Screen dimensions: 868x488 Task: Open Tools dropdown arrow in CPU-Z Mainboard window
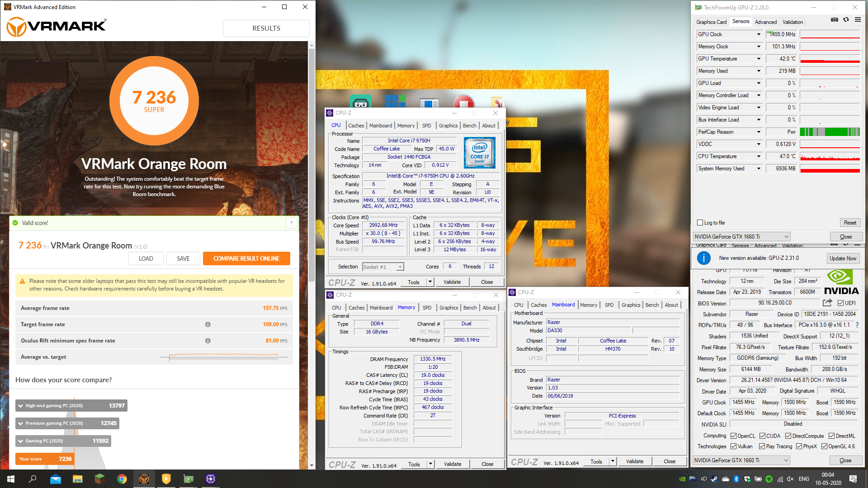(613, 461)
